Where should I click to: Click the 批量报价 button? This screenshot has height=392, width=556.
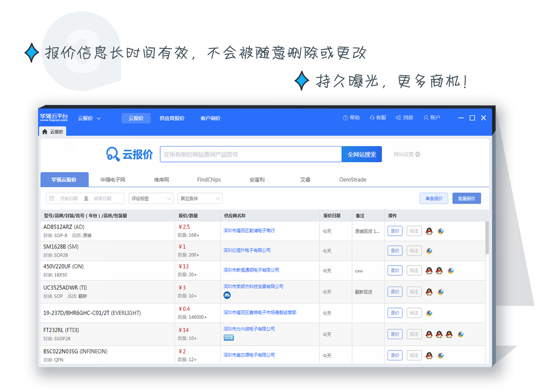click(467, 199)
